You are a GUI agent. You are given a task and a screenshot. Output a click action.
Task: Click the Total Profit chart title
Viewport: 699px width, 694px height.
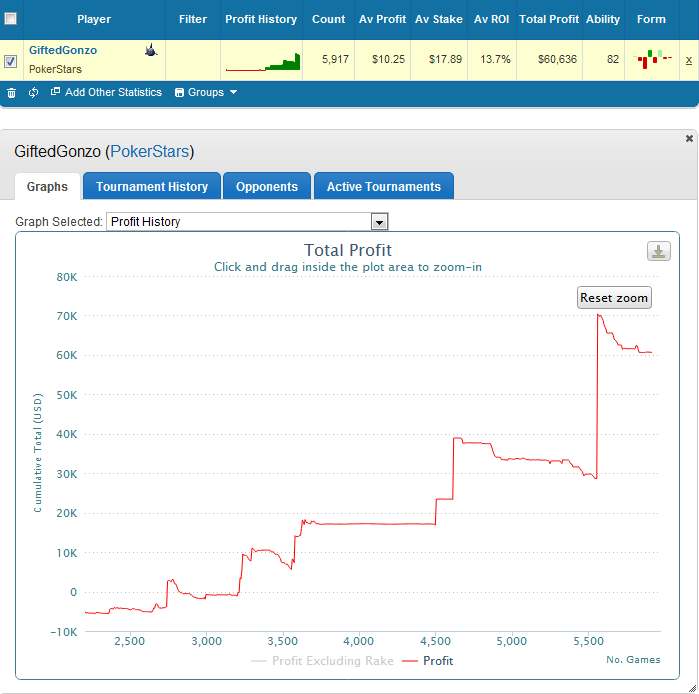348,250
